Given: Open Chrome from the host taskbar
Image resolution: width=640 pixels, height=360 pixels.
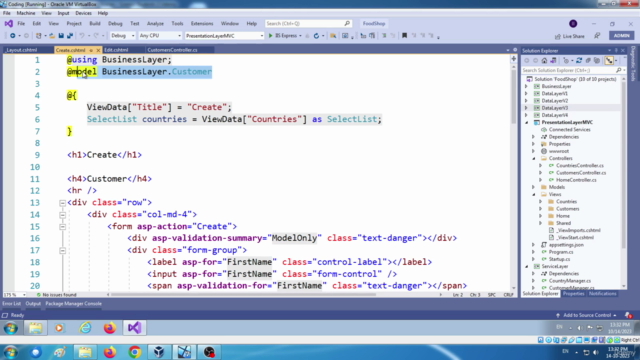Looking at the screenshot, I should pos(135,352).
